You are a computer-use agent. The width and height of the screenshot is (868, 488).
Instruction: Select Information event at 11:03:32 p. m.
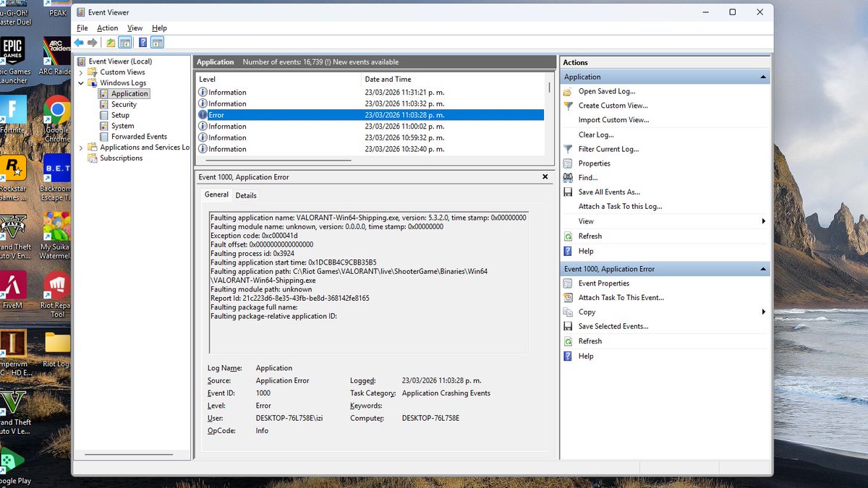pos(370,103)
